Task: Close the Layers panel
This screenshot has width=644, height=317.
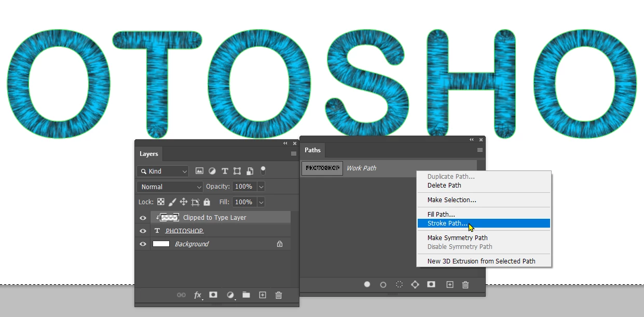Action: coord(295,143)
